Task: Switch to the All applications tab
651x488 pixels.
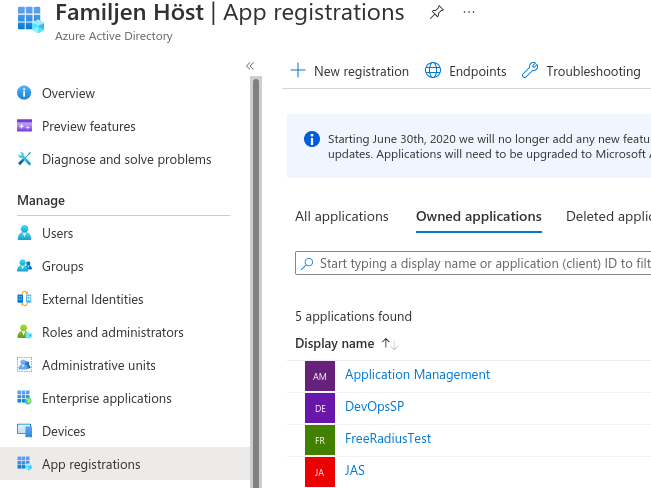Action: [x=342, y=216]
